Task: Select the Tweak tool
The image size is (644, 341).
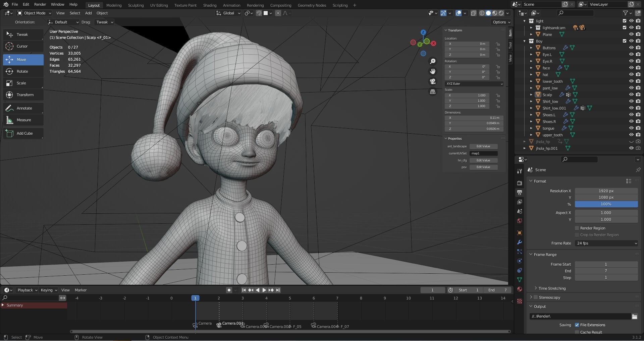Action: [x=23, y=35]
